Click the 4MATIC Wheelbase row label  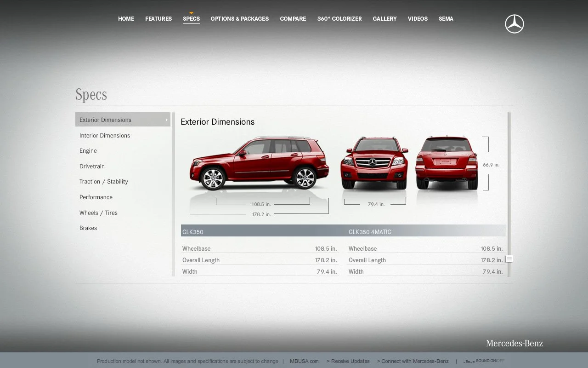[x=362, y=249]
